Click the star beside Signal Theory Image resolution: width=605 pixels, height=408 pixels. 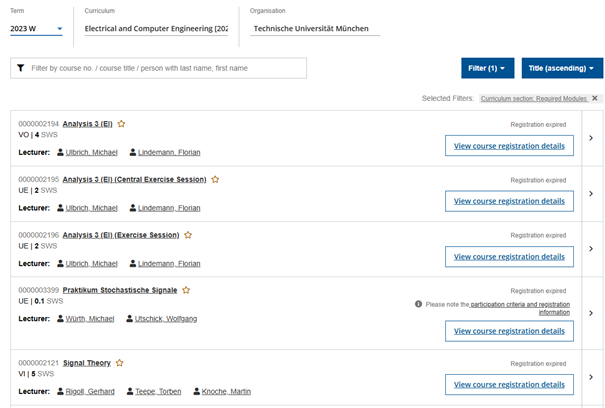pos(120,363)
